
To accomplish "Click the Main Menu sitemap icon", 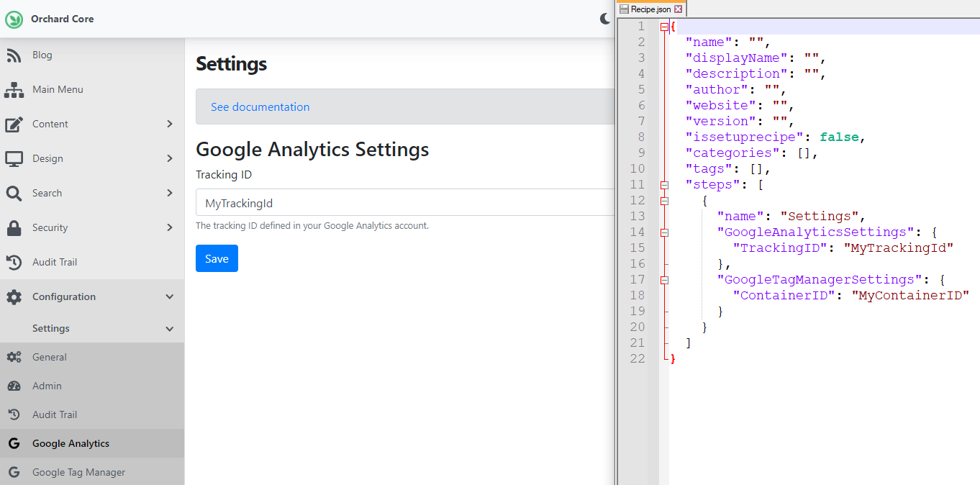I will pyautogui.click(x=14, y=90).
